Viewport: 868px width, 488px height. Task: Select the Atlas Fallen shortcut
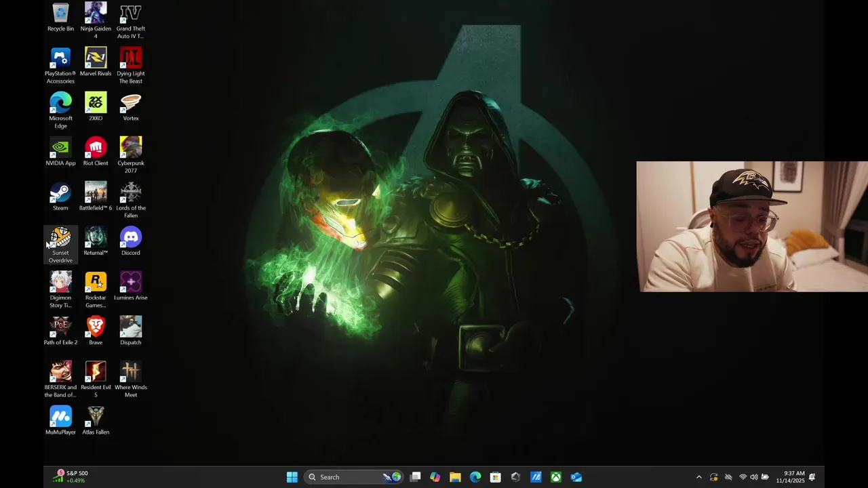pos(96,421)
